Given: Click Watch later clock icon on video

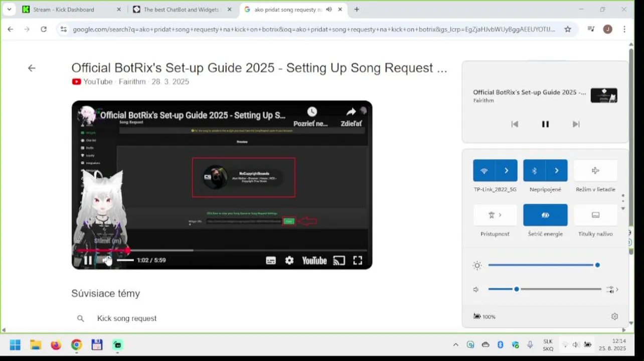Looking at the screenshot, I should click(x=312, y=112).
